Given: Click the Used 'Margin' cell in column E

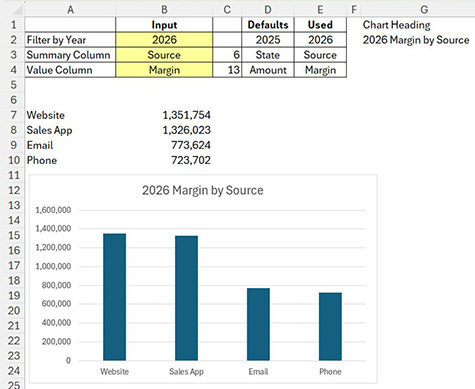Looking at the screenshot, I should 320,70.
